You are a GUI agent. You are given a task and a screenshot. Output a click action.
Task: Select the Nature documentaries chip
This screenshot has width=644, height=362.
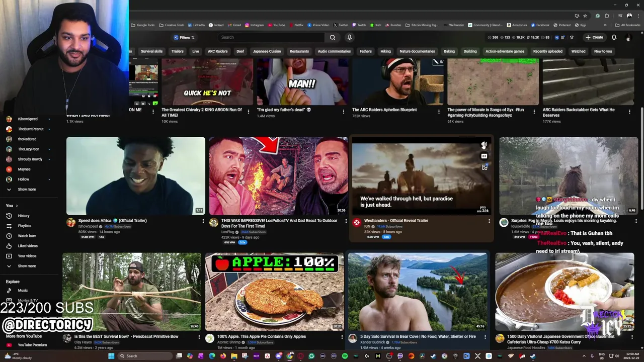417,51
